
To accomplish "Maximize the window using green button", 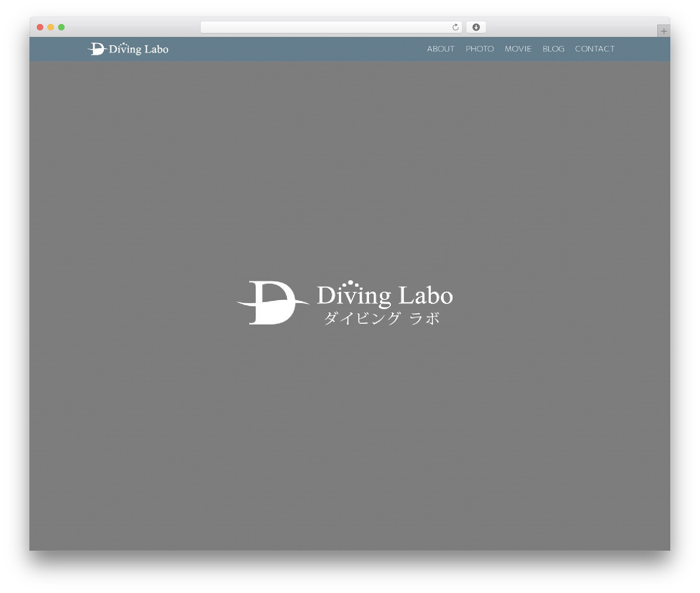I will point(61,27).
